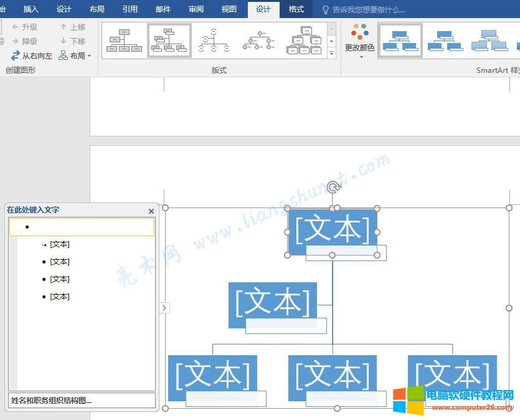Click the title subtext box under bottom-left shape
Image resolution: width=520 pixels, height=420 pixels.
(x=226, y=399)
